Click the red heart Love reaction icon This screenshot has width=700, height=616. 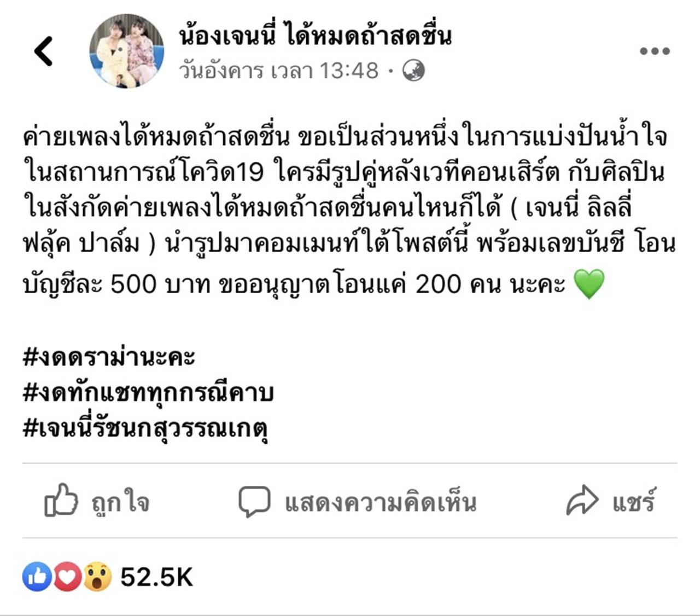(x=67, y=577)
